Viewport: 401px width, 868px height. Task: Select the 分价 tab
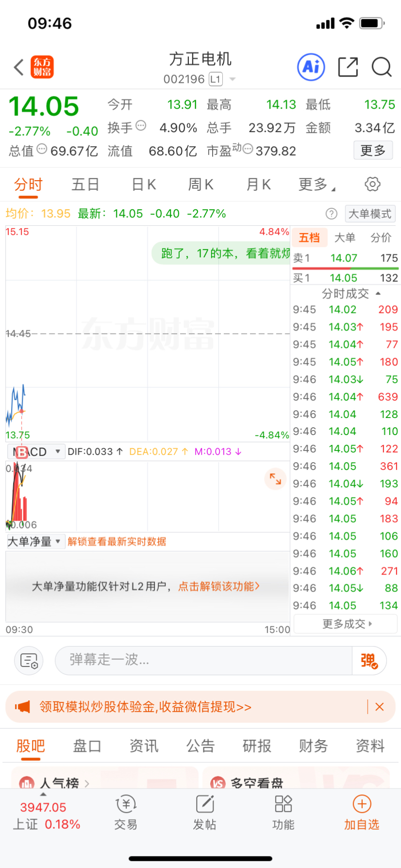381,237
